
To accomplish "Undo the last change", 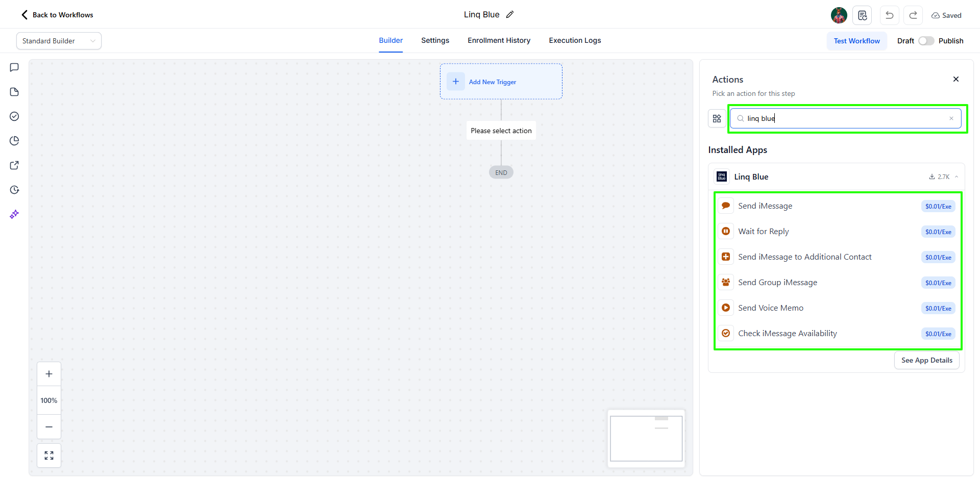I will [x=889, y=15].
